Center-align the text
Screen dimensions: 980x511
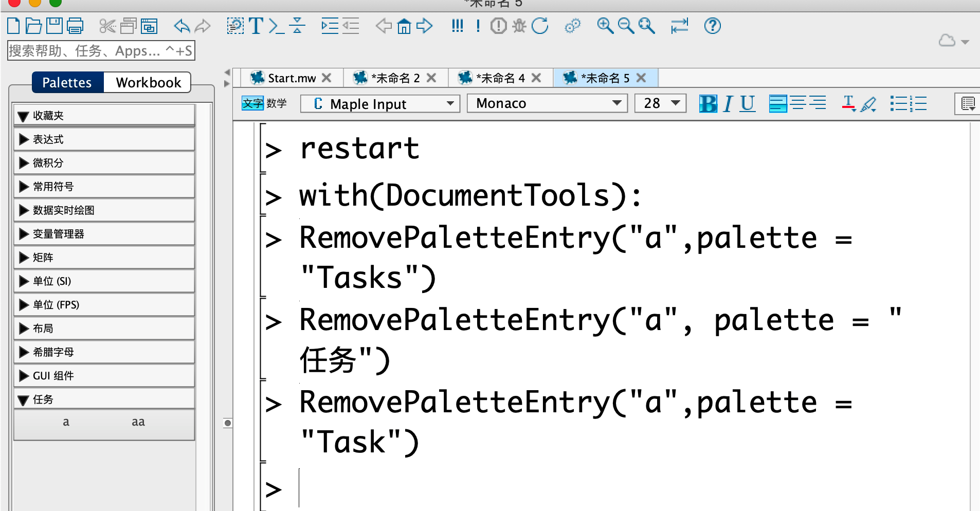[798, 103]
